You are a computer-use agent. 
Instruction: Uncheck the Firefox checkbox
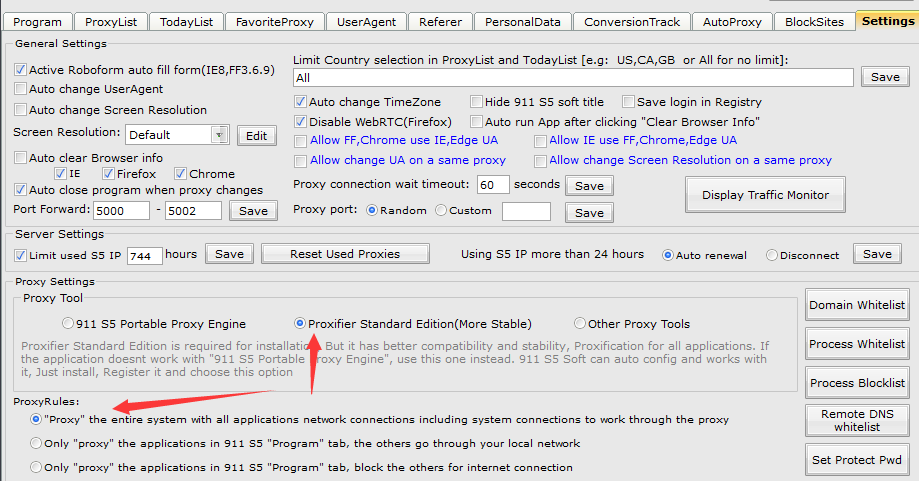click(108, 173)
